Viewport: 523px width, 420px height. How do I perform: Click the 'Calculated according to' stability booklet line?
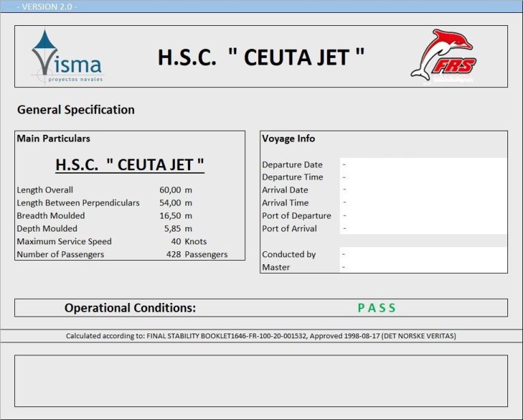[x=261, y=336]
